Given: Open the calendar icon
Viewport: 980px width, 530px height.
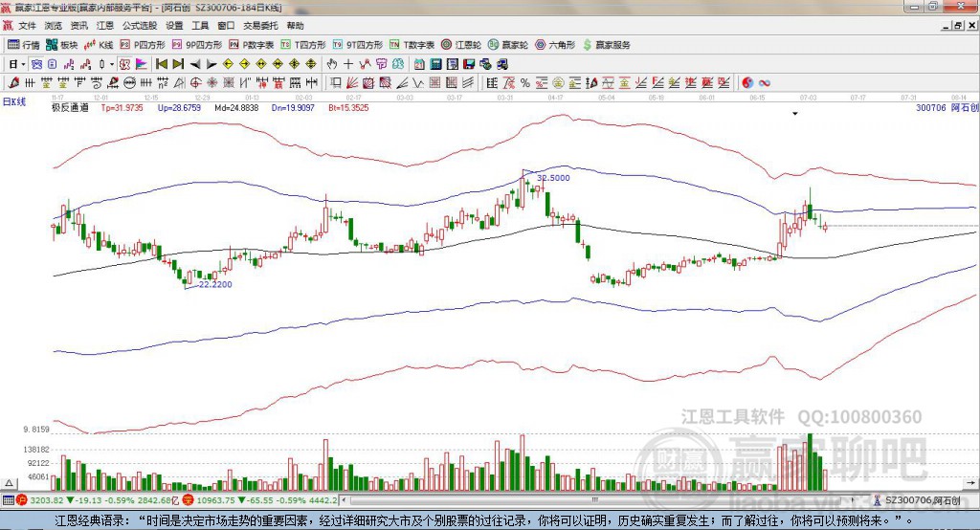Looking at the screenshot, I should pyautogui.click(x=419, y=64).
